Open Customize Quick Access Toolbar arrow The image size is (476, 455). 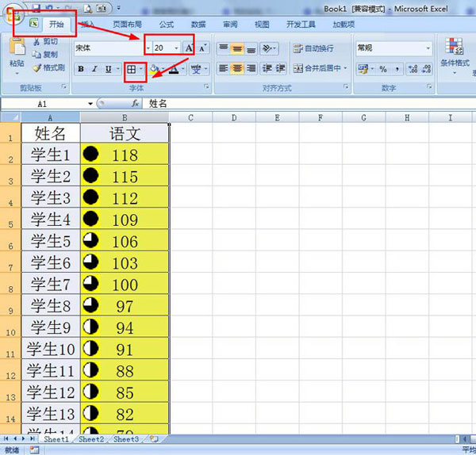point(119,9)
